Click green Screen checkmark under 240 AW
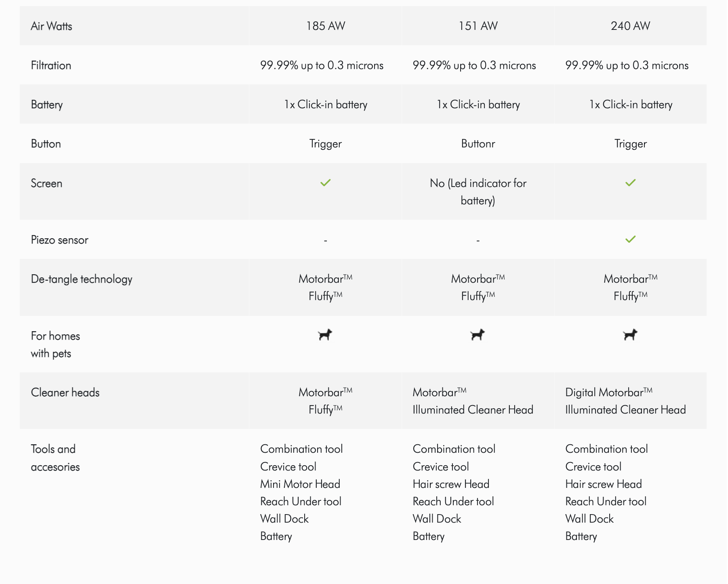The height and width of the screenshot is (584, 728). click(x=630, y=183)
